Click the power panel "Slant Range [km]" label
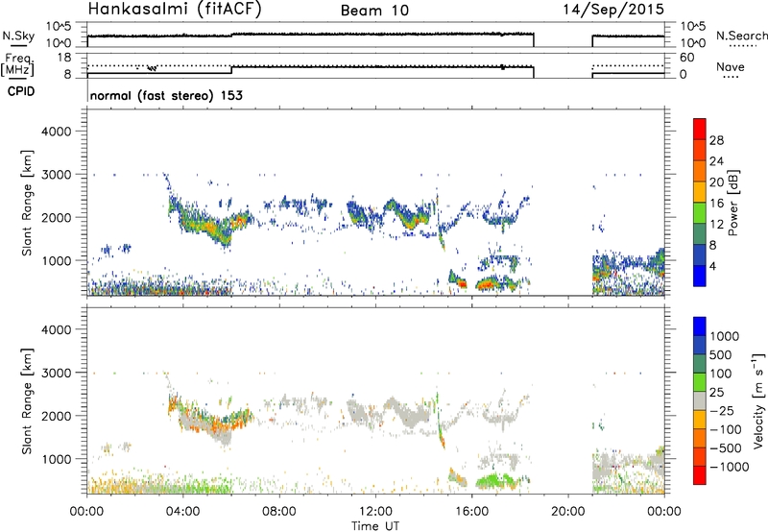Image resolution: width=768 pixels, height=532 pixels. (x=27, y=203)
